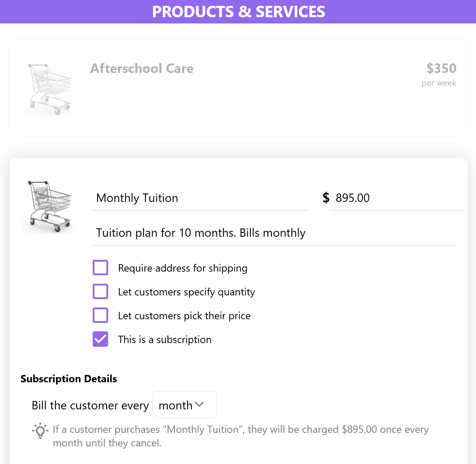Image resolution: width=476 pixels, height=464 pixels.
Task: Click the $350 per week price
Action: pyautogui.click(x=439, y=74)
